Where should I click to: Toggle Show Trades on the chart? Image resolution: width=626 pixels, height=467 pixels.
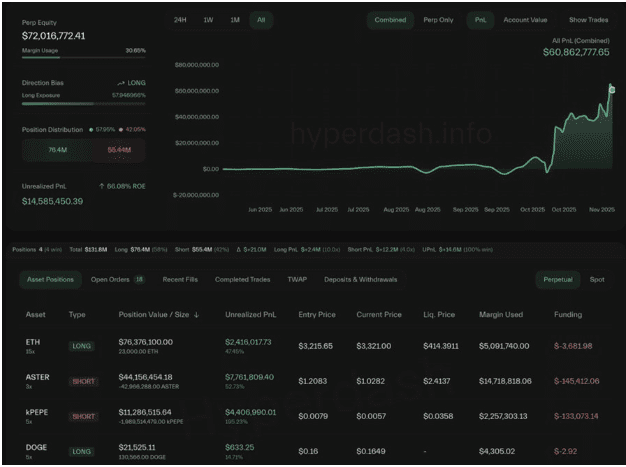(x=588, y=20)
